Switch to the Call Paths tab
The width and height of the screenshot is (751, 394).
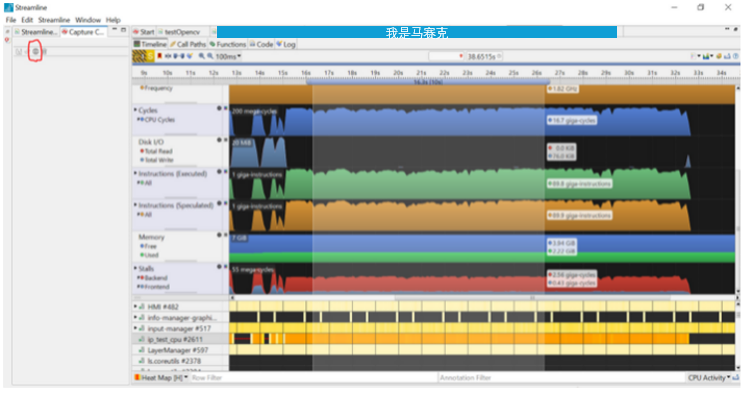[x=188, y=45]
